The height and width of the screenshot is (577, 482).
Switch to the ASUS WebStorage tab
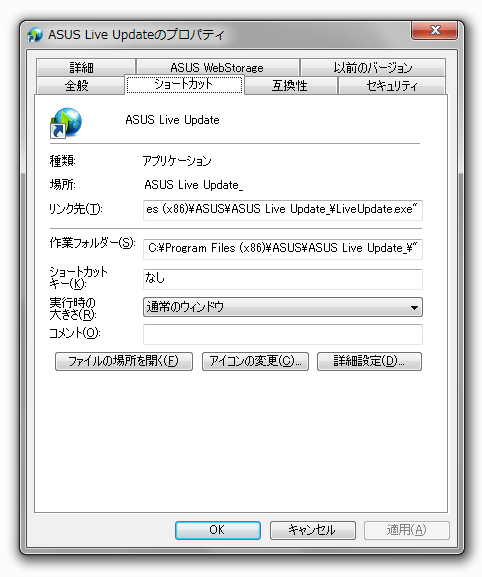[217, 67]
